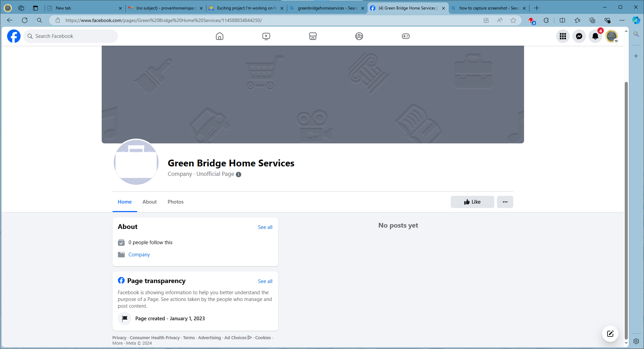Switch to the New tab browser tab
644x349 pixels.
[85, 8]
